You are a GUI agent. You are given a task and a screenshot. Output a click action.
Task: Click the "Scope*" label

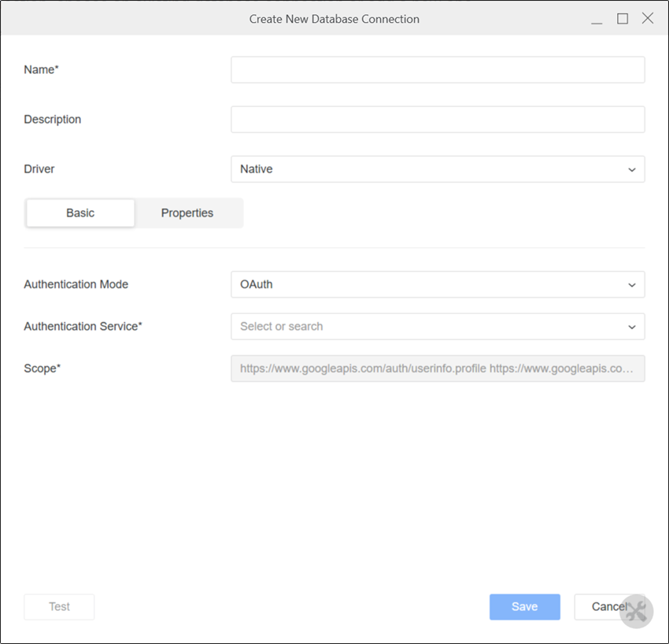click(43, 368)
